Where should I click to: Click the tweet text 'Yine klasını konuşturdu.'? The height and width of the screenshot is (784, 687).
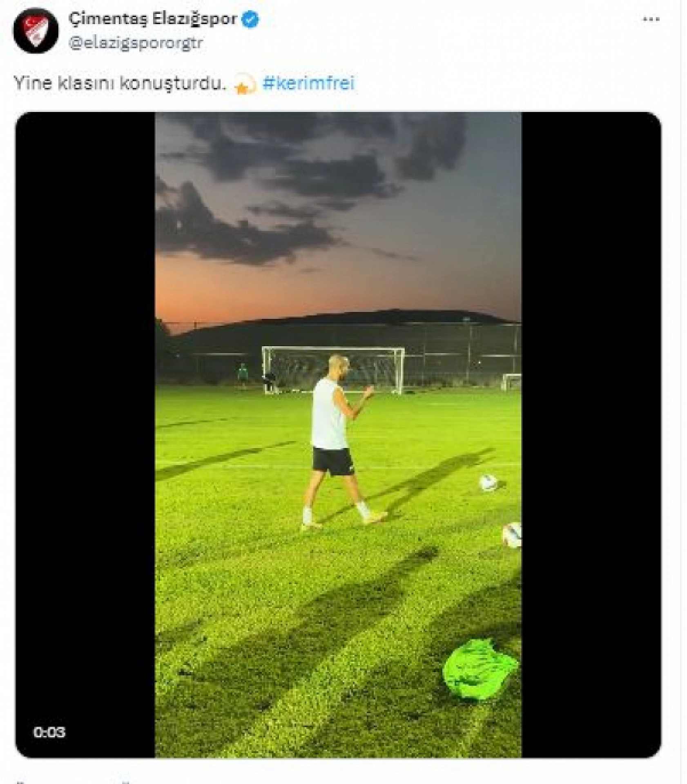[120, 83]
